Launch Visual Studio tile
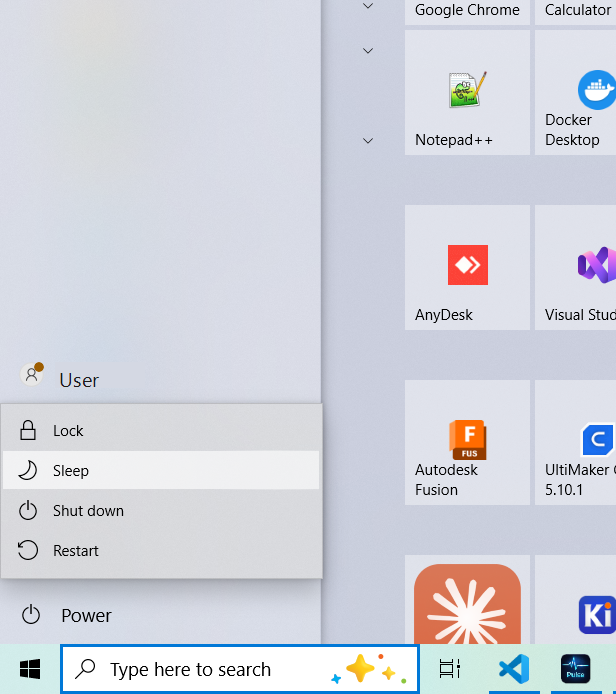The height and width of the screenshot is (694, 616). click(x=575, y=267)
